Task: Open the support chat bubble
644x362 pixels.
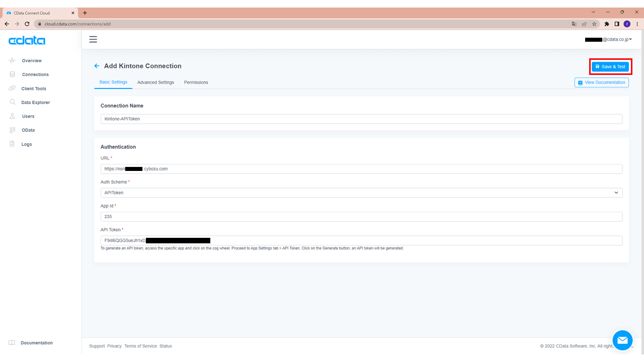Action: click(x=622, y=340)
